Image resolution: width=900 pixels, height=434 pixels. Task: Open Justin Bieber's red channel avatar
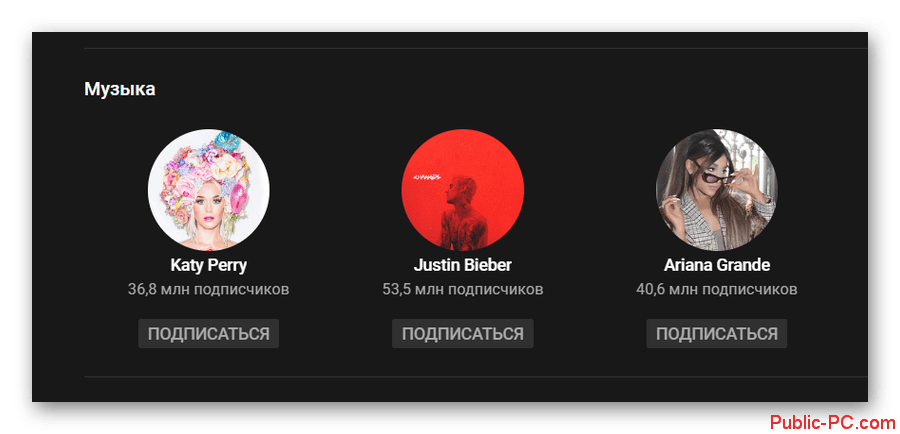pos(462,190)
